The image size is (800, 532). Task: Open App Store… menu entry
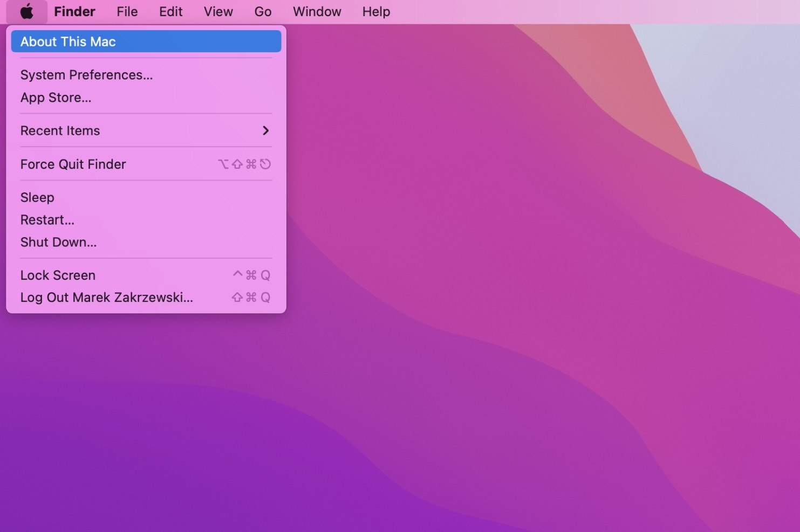(x=146, y=98)
